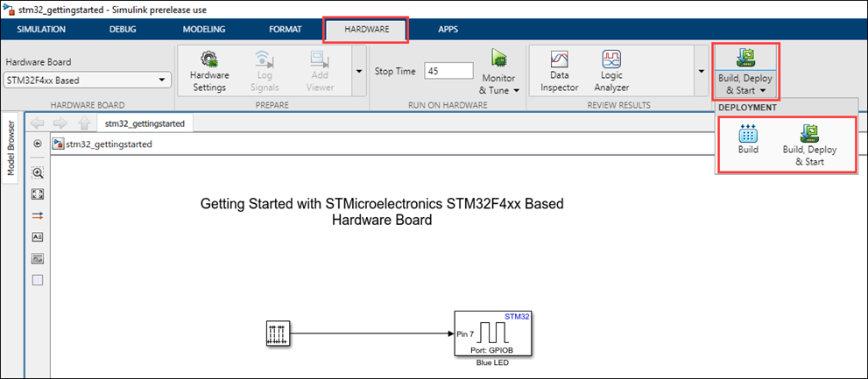Expand the Review Results gallery arrow

(x=700, y=71)
